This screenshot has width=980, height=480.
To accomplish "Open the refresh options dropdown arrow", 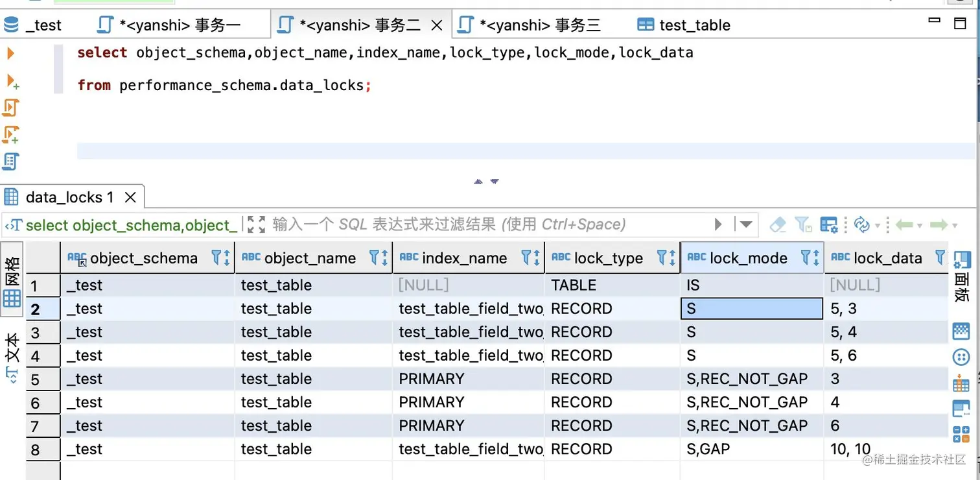I will [x=878, y=226].
